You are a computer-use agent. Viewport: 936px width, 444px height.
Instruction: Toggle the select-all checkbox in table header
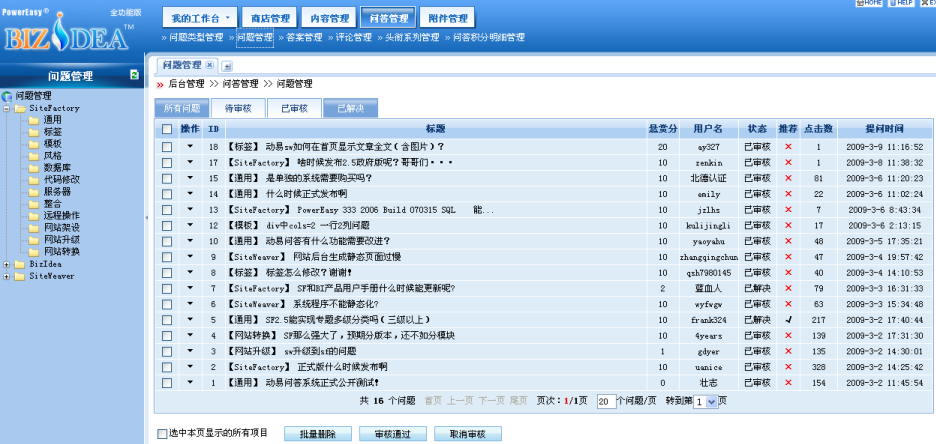tap(167, 129)
